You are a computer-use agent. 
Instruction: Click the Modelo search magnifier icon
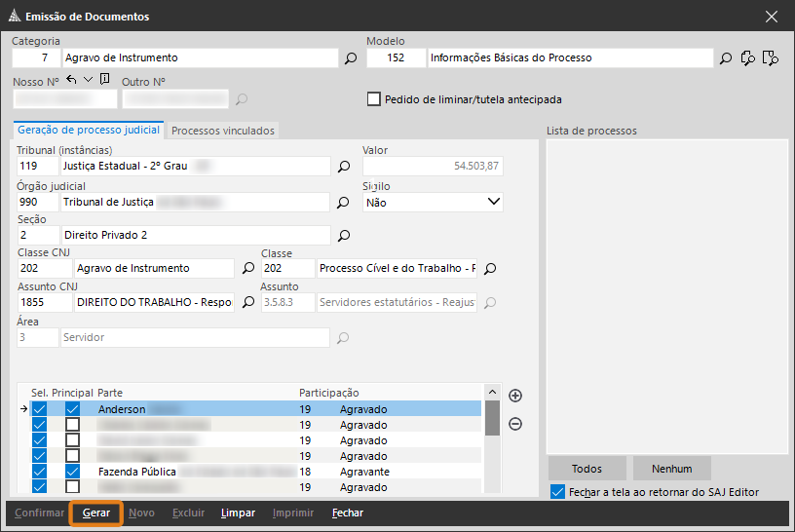[725, 58]
